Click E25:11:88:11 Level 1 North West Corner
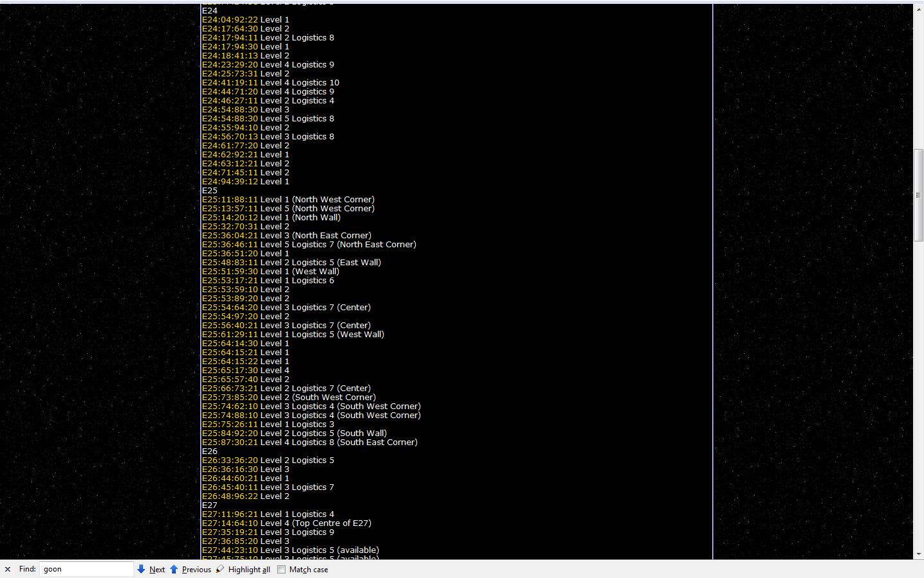The image size is (924, 578). [288, 199]
